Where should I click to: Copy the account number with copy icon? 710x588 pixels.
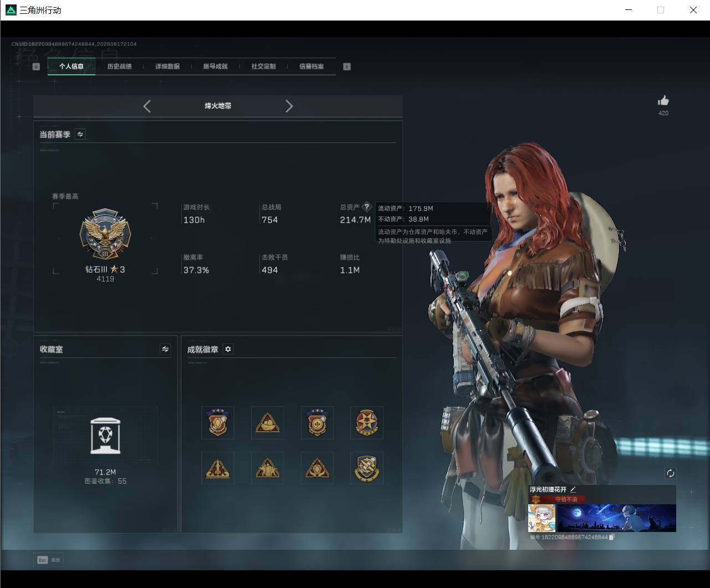click(x=612, y=537)
